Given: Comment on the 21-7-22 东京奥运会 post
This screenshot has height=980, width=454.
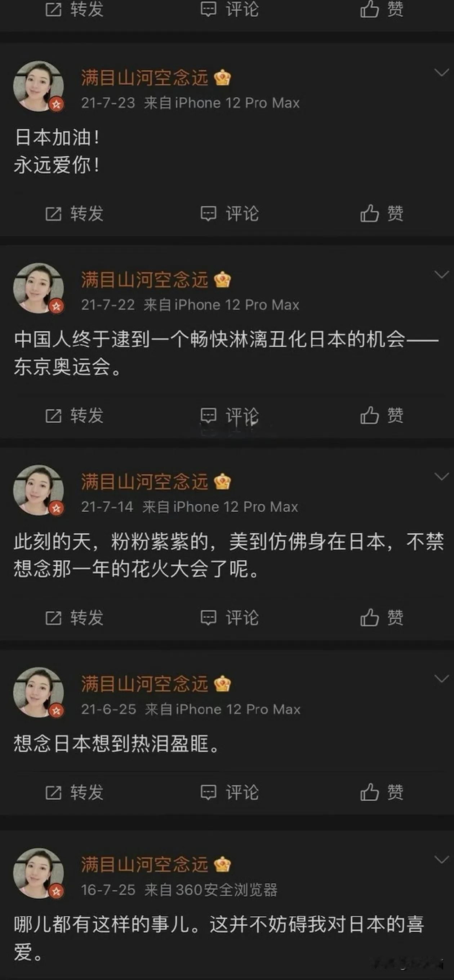Looking at the screenshot, I should click(230, 415).
